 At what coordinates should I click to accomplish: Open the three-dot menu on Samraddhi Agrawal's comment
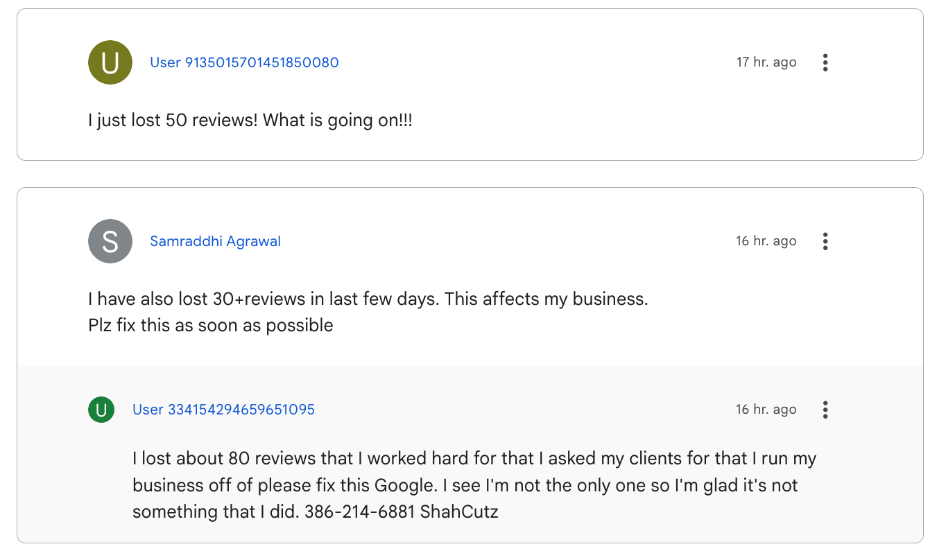click(x=825, y=241)
